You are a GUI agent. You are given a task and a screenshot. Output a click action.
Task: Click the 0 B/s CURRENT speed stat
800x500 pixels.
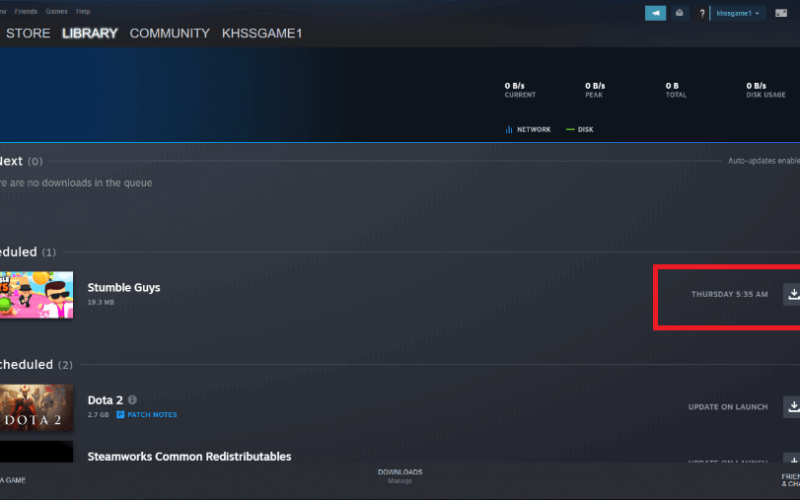520,90
